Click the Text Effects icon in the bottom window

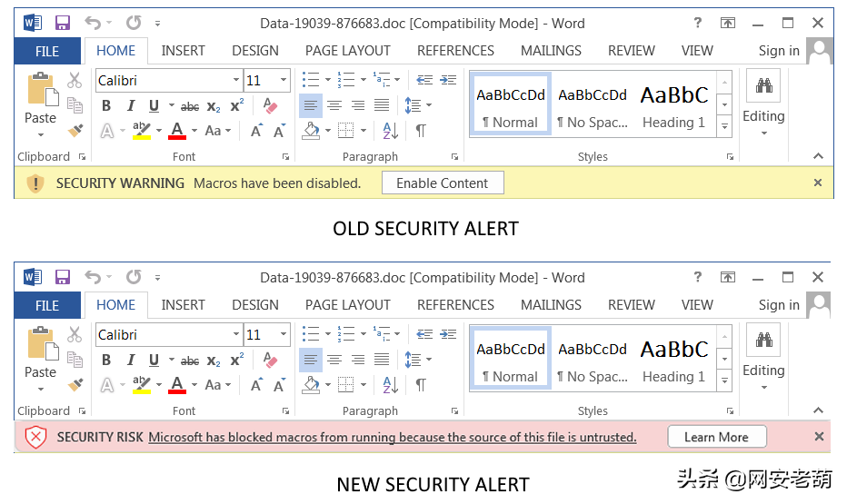click(107, 385)
